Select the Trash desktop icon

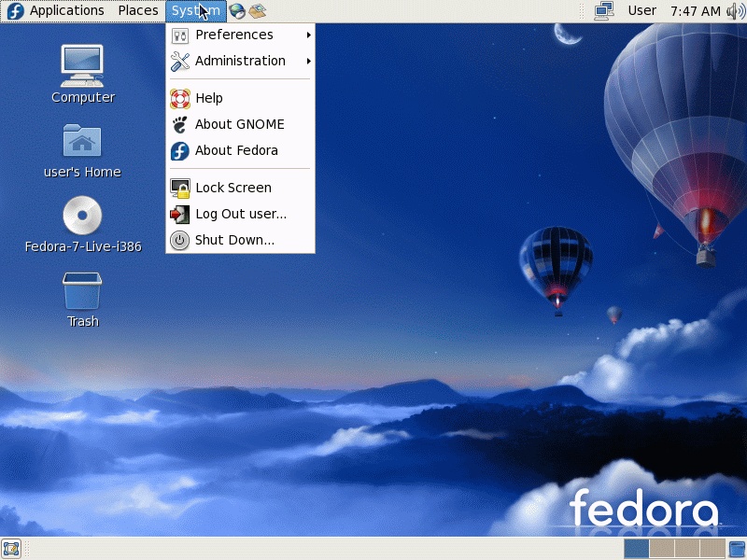pyautogui.click(x=82, y=300)
